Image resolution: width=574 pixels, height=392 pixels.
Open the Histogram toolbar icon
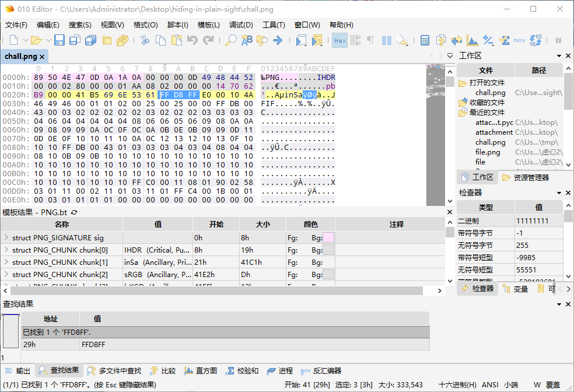click(473, 40)
